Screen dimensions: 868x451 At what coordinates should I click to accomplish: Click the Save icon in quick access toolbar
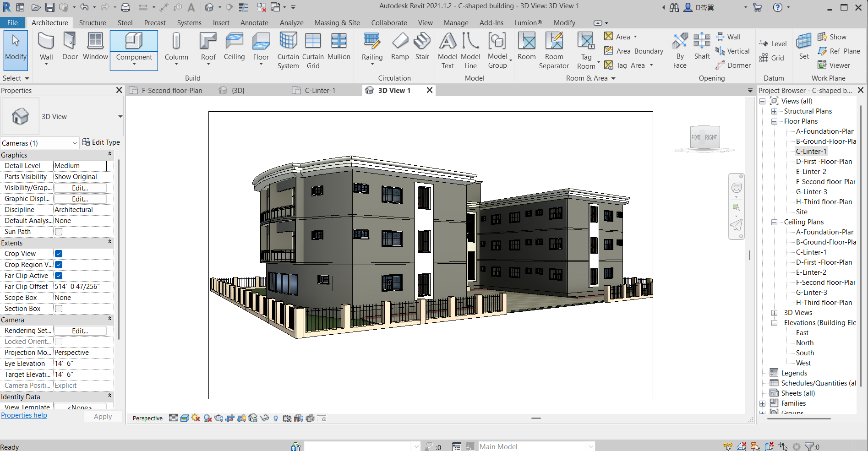[x=50, y=7]
